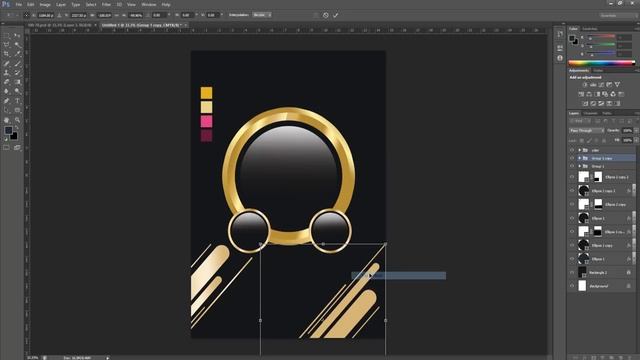Select the Rectangular Marquee tool
The height and width of the screenshot is (360, 640).
click(x=7, y=36)
